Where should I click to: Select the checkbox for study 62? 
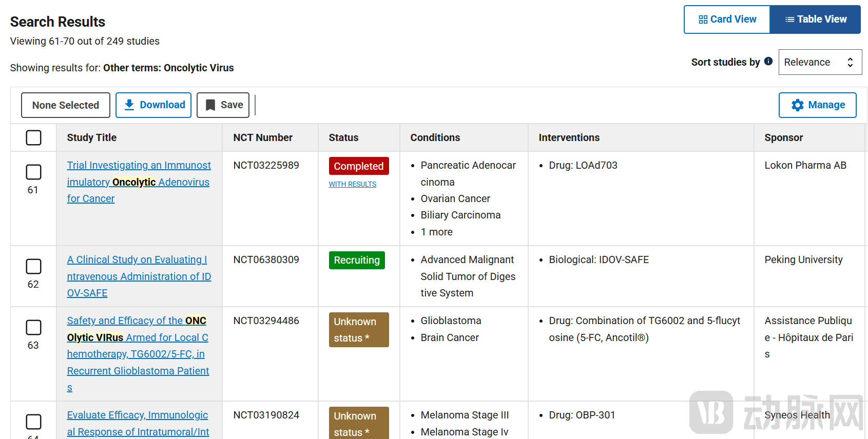pos(33,266)
